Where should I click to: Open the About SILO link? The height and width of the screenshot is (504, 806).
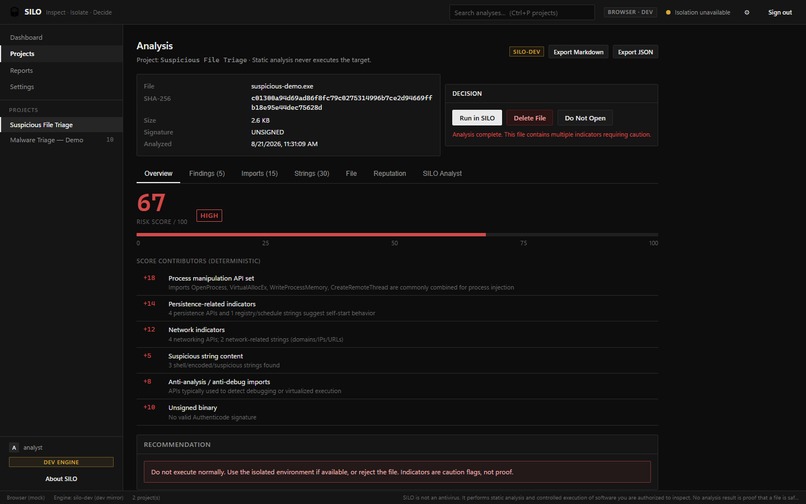click(x=61, y=479)
